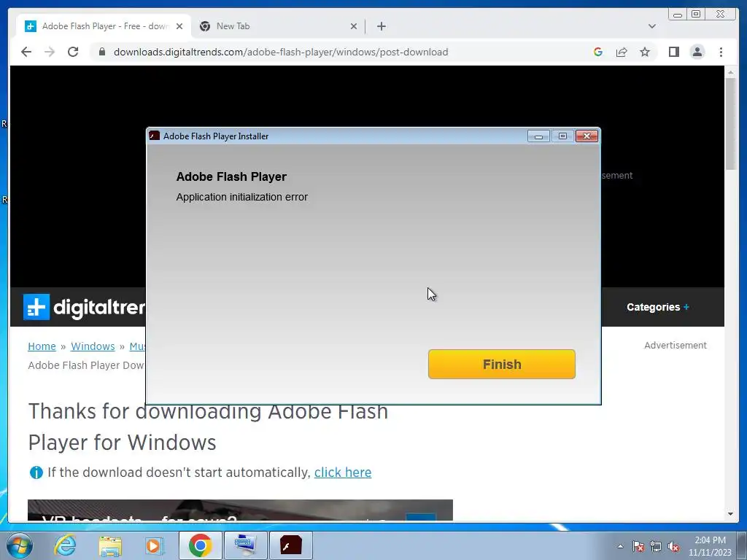Switch to the New Tab tab
Screen dimensions: 747x560
[x=278, y=26]
